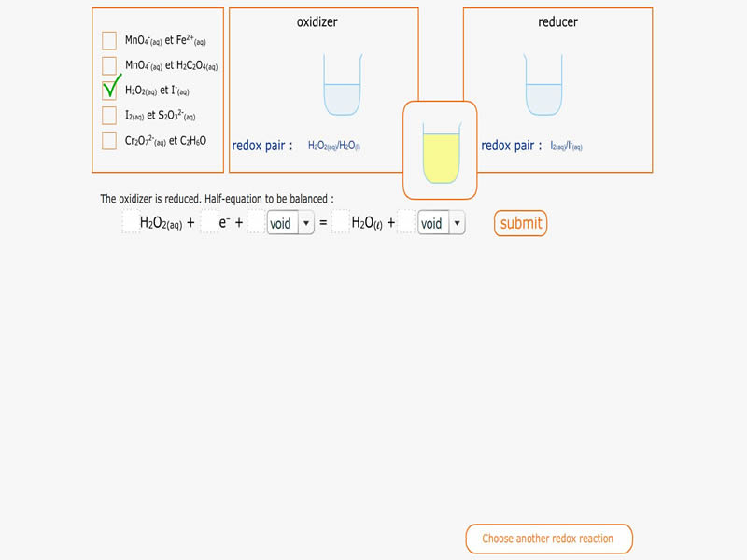Click the yellow mixture beaker

click(x=441, y=152)
